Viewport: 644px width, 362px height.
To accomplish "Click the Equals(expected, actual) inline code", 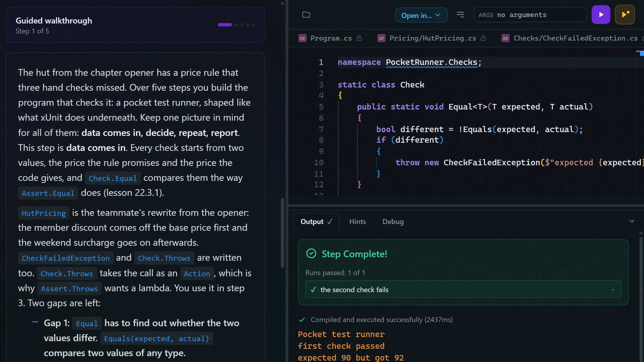I will coord(157,339).
